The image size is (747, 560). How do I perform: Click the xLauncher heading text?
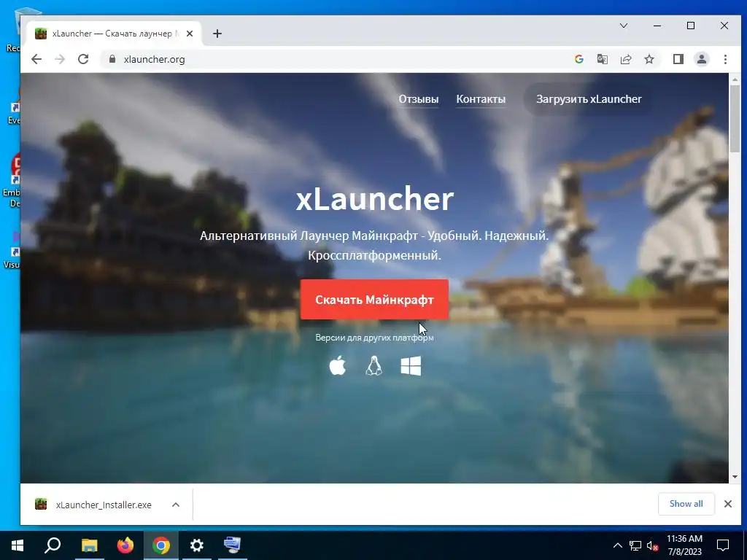(x=374, y=198)
